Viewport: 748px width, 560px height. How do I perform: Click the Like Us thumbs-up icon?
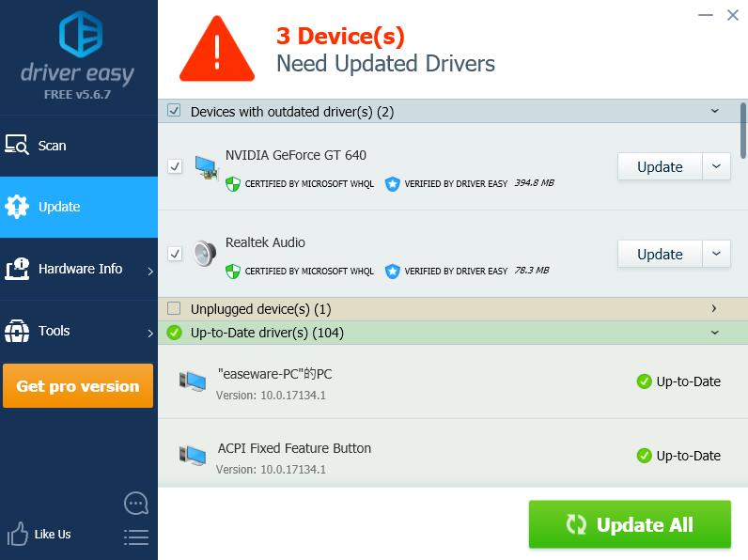point(18,534)
